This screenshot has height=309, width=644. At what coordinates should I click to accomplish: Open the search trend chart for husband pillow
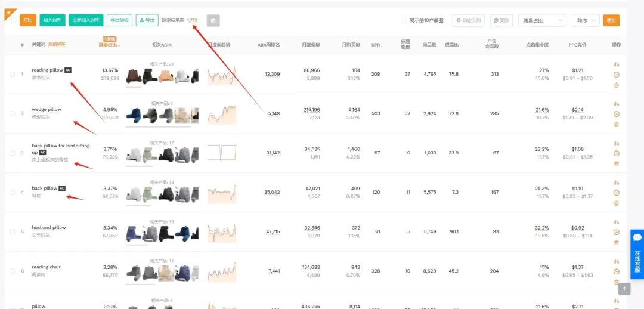pyautogui.click(x=222, y=233)
